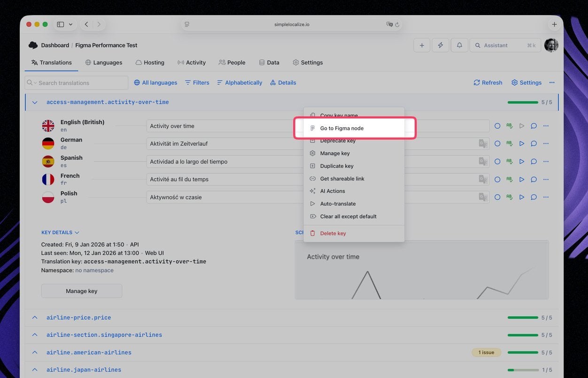Click the lightning quick actions icon in the header
The width and height of the screenshot is (588, 378).
click(441, 45)
